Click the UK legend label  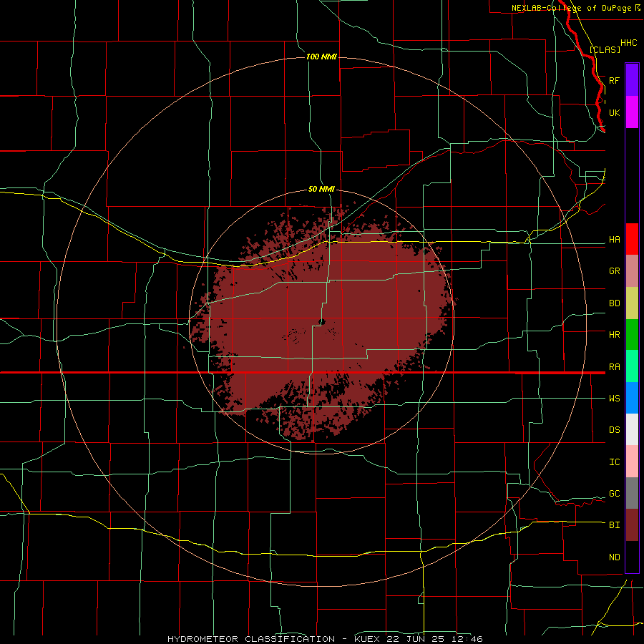click(x=614, y=112)
